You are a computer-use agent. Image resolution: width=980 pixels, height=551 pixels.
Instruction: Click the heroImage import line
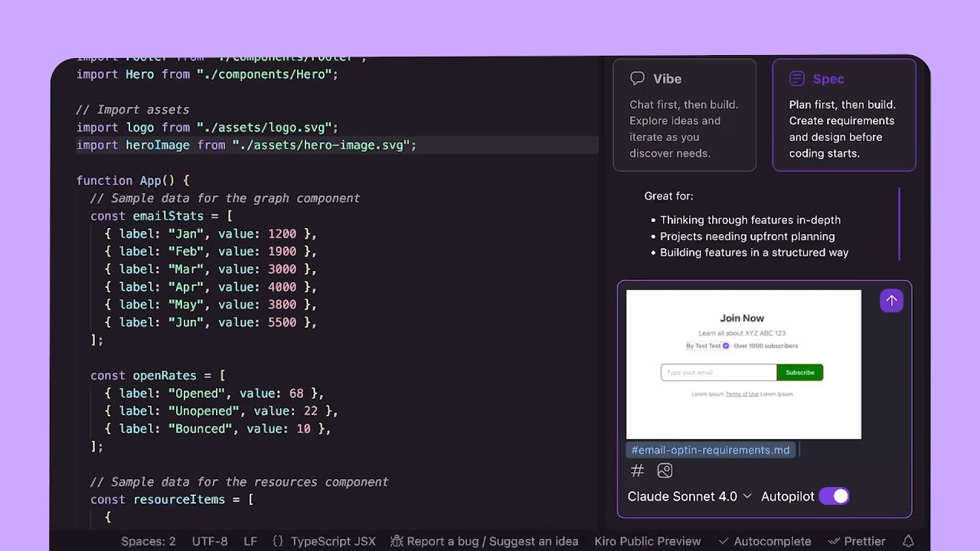click(x=247, y=145)
